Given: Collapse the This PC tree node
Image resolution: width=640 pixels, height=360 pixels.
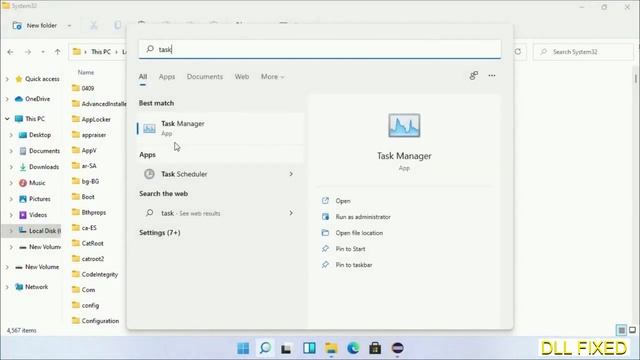Looking at the screenshot, I should click(7, 119).
